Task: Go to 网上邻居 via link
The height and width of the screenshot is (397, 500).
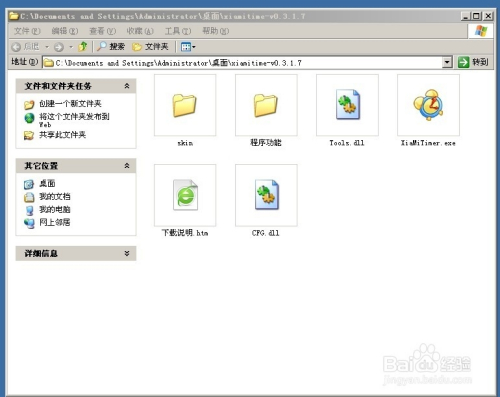Action: (x=55, y=222)
